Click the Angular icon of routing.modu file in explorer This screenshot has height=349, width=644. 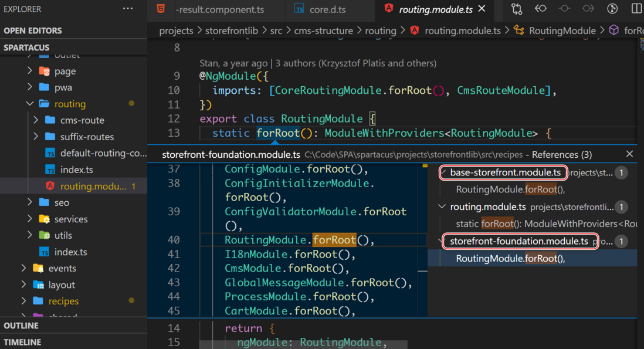tap(50, 186)
